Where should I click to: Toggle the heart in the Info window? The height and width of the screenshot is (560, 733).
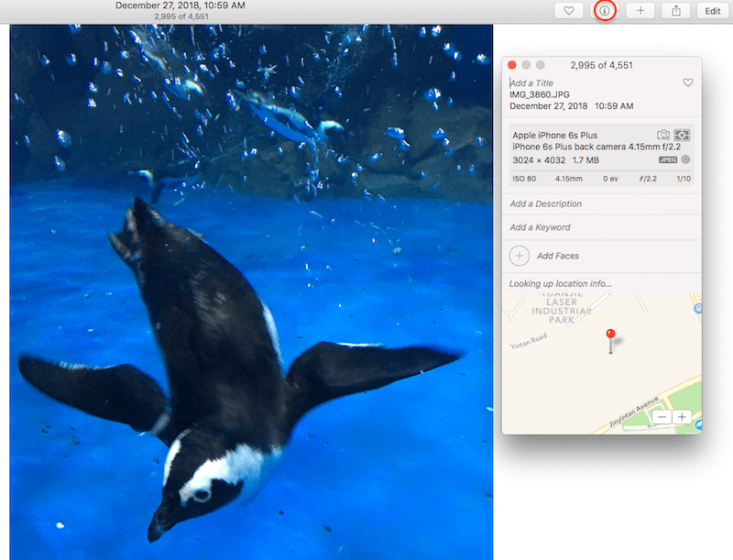pyautogui.click(x=688, y=82)
